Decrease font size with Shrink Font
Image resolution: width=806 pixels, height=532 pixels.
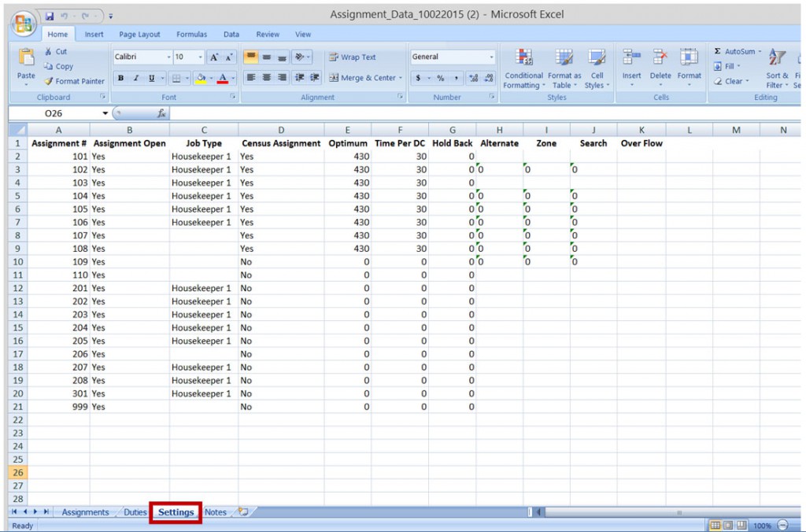229,57
